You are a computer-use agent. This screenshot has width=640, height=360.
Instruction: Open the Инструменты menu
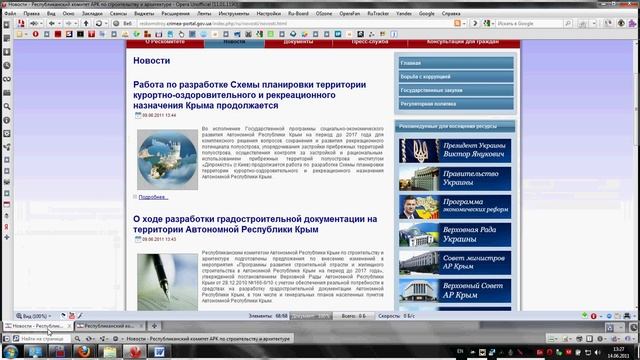[x=233, y=13]
